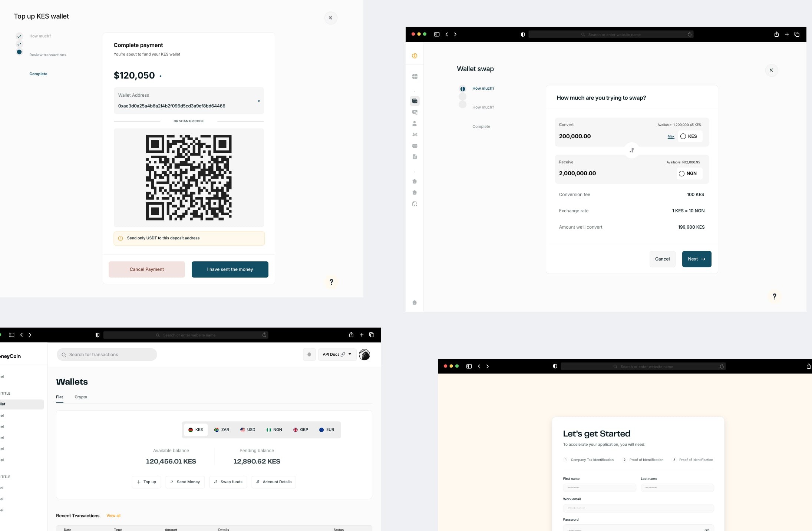Click Swap funds button
Image resolution: width=812 pixels, height=531 pixels.
pyautogui.click(x=228, y=482)
